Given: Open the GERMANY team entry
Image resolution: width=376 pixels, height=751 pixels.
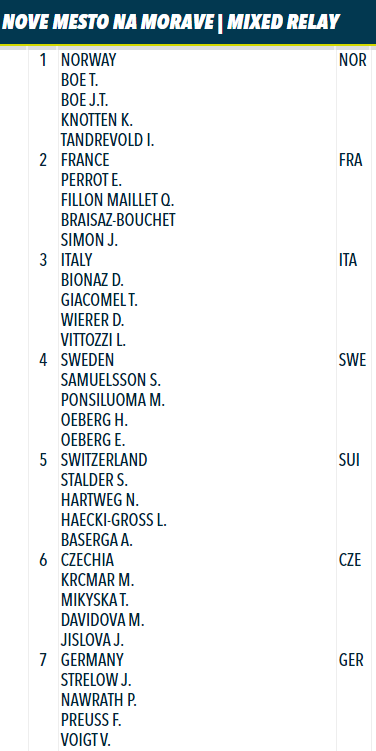Looking at the screenshot, I should click(x=92, y=660).
